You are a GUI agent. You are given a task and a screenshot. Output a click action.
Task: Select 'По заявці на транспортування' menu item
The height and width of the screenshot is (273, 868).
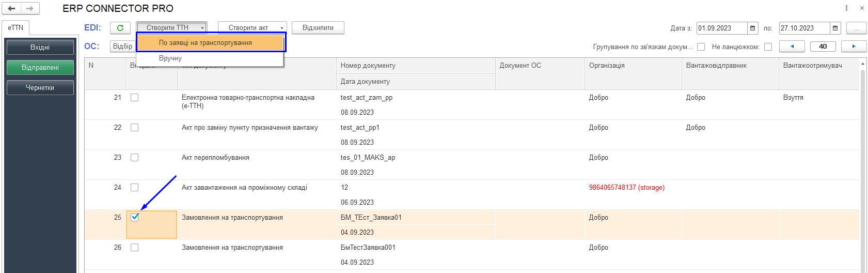point(211,43)
